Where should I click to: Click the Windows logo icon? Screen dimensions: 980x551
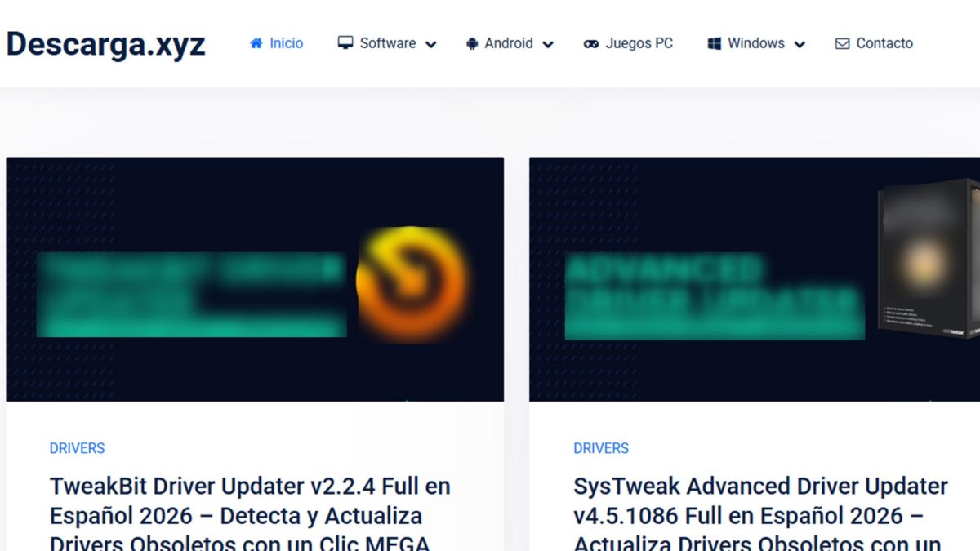coord(715,44)
